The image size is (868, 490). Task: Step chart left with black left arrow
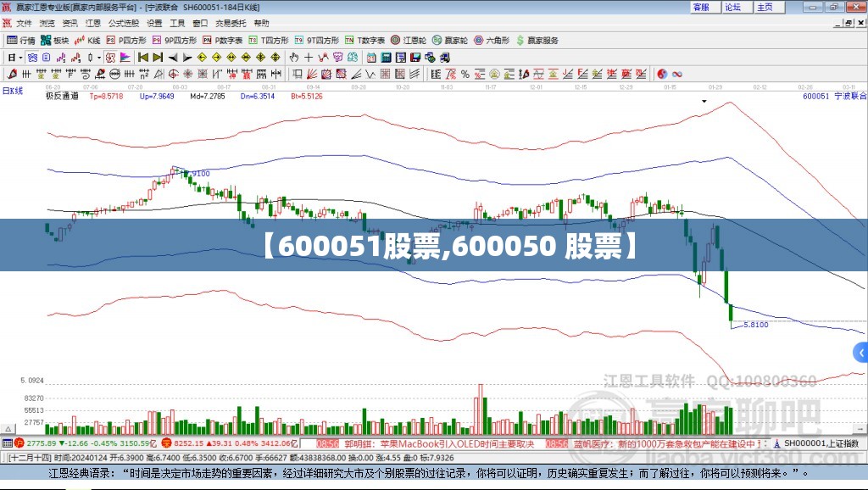point(173,58)
